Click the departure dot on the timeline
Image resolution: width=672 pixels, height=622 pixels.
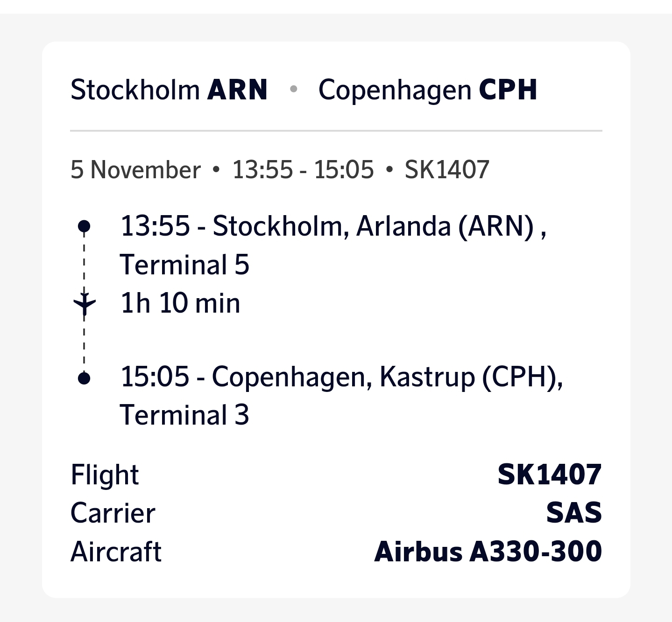[84, 227]
